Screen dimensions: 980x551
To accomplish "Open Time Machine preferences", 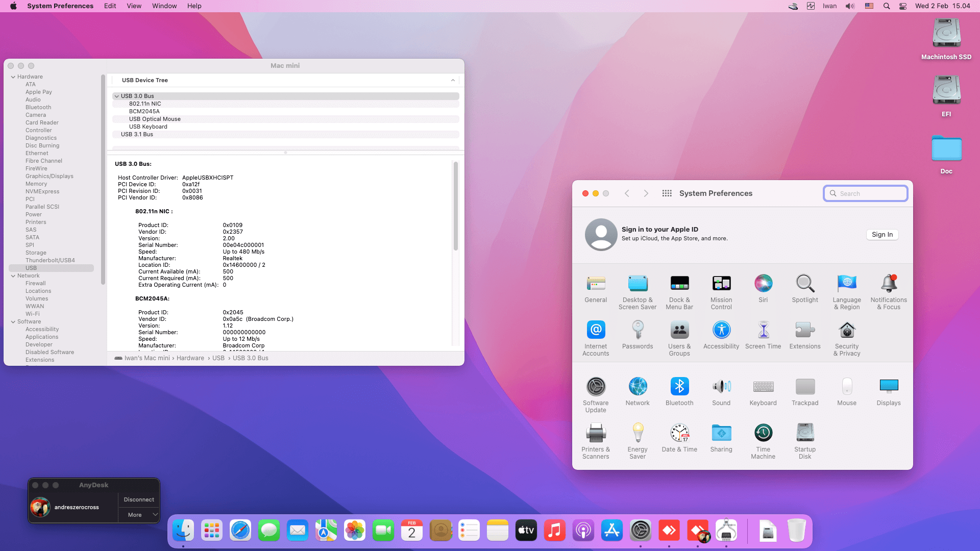I will pos(763,433).
